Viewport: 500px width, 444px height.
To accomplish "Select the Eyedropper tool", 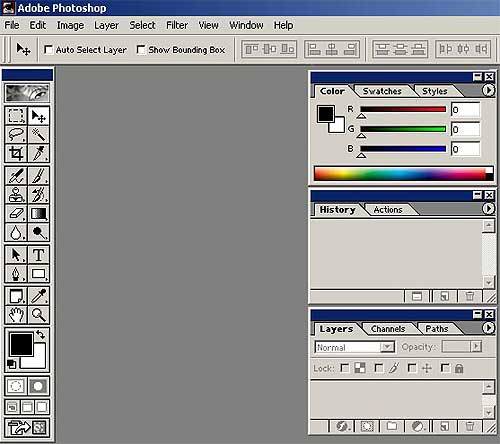I will pos(38,296).
